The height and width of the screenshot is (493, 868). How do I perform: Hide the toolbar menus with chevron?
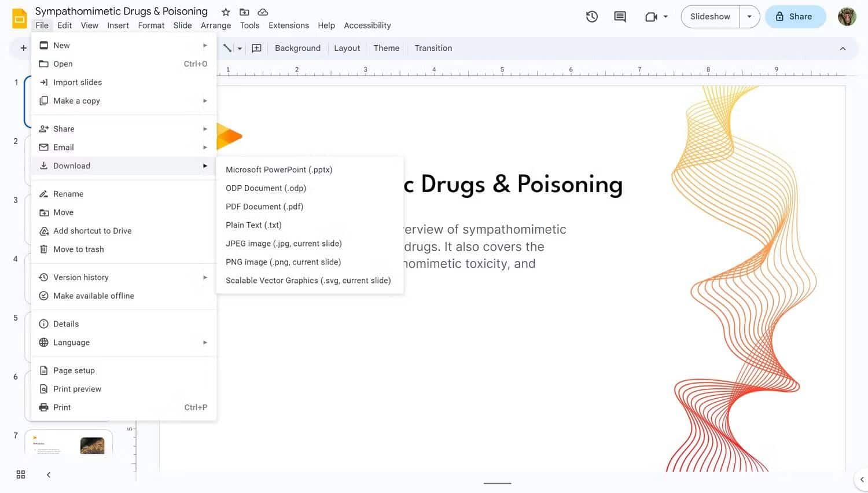[x=843, y=49]
